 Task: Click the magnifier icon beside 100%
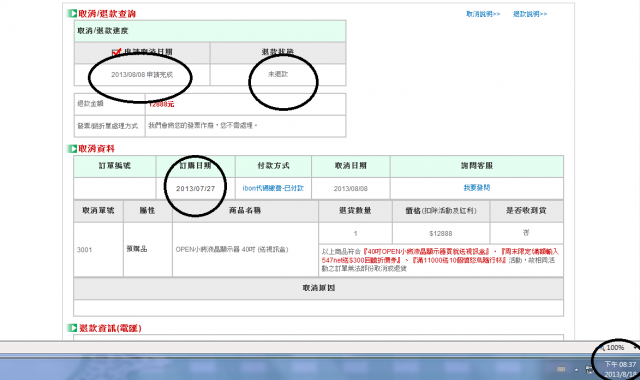pyautogui.click(x=602, y=348)
